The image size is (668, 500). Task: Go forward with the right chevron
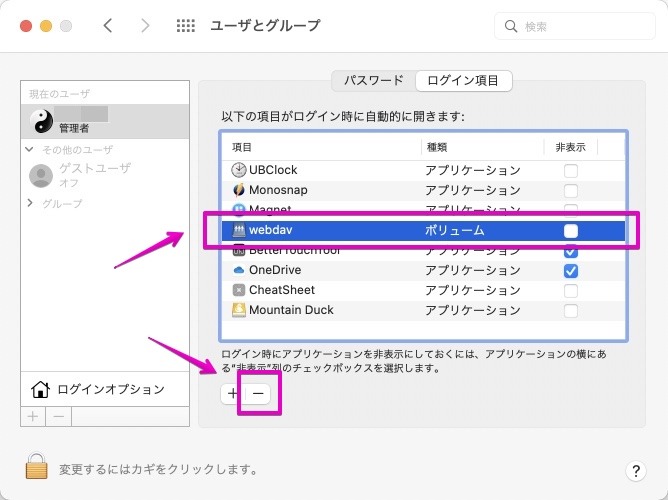[145, 26]
